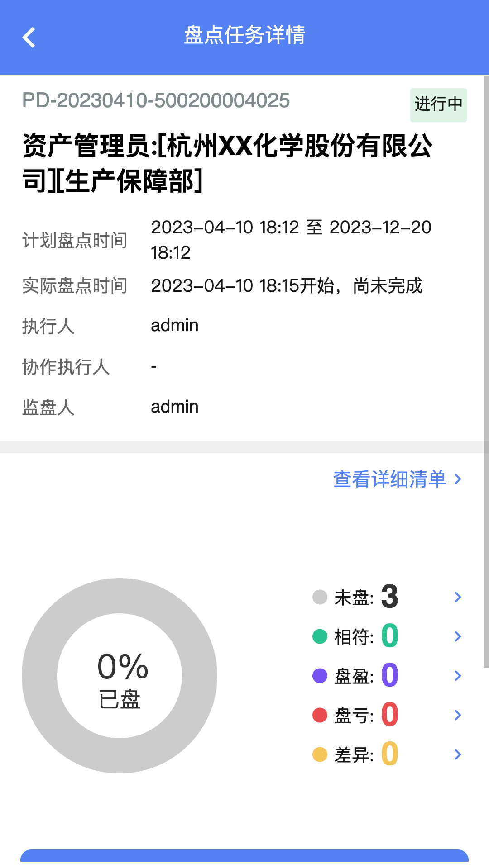This screenshot has width=489, height=868.
Task: Click the planned time range value
Action: coord(291,240)
